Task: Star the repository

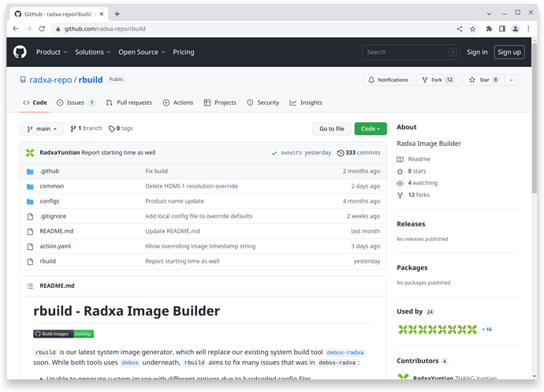Action: 484,80
